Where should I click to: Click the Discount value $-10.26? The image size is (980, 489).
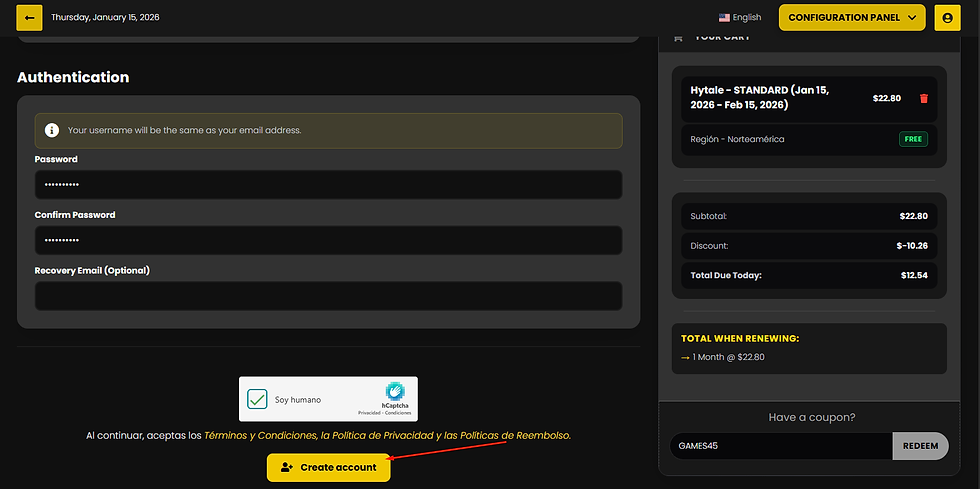(912, 246)
